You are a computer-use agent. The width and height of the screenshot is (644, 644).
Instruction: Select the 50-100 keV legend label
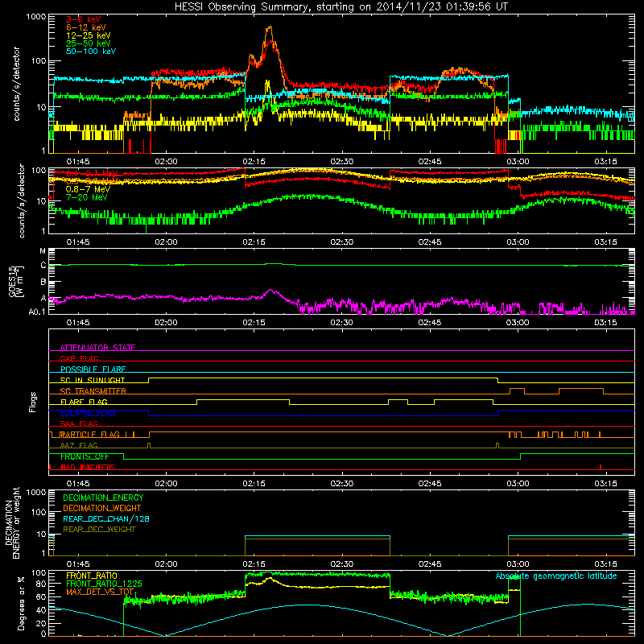[91, 52]
